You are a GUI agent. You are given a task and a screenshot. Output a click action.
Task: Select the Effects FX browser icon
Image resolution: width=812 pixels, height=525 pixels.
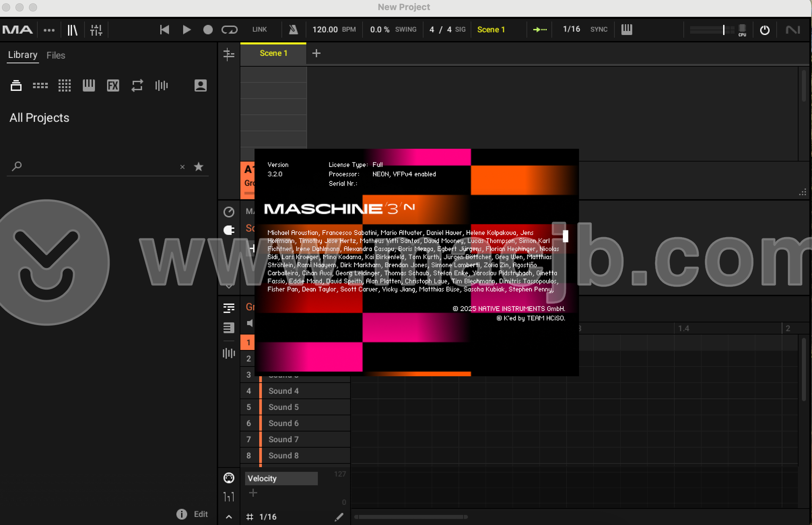pos(113,85)
